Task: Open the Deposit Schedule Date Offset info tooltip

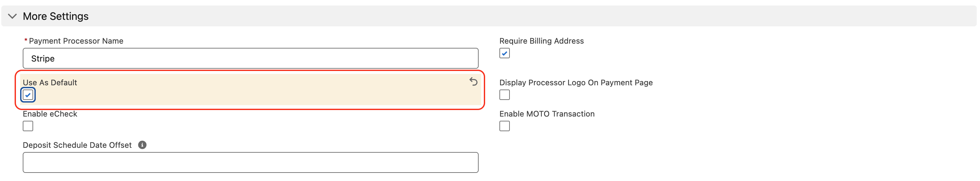Action: (x=142, y=145)
